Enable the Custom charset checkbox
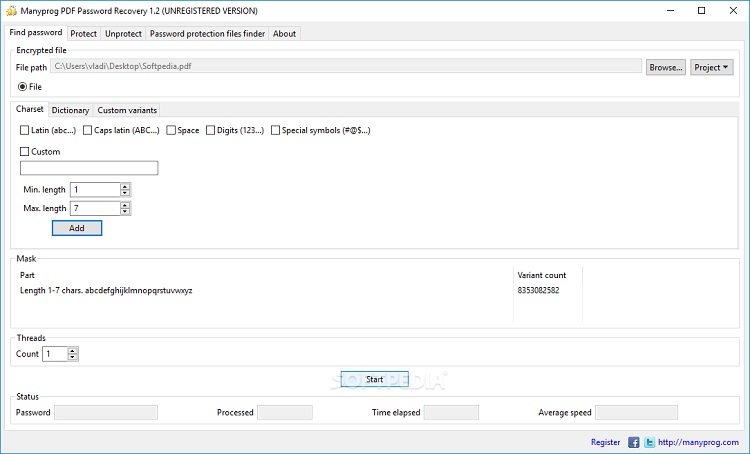The height and width of the screenshot is (454, 750). (x=25, y=152)
